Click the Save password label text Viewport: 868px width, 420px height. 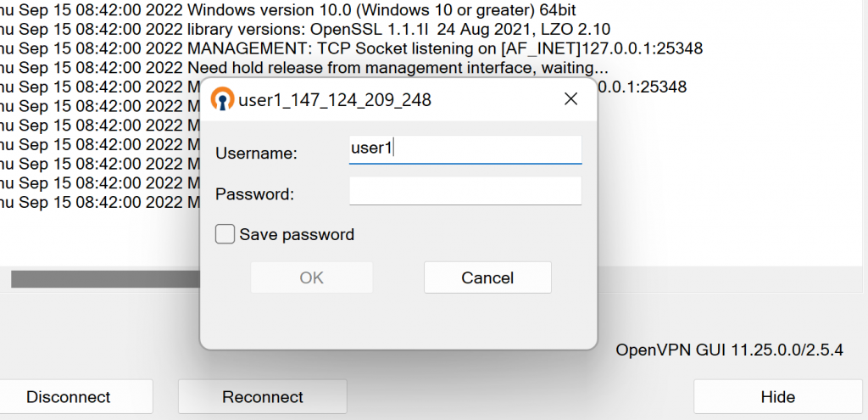tap(297, 234)
